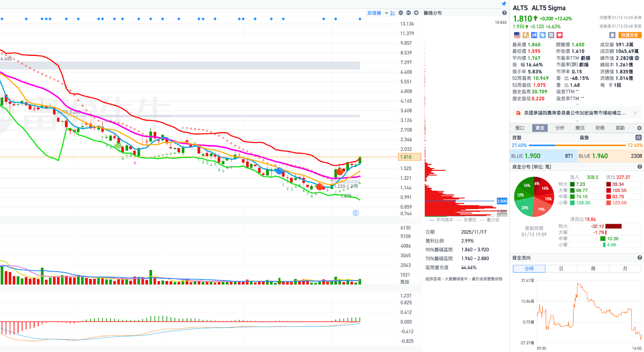Open the news headline 美國參議院農業委員會
644x352 pixels.
pyautogui.click(x=574, y=113)
